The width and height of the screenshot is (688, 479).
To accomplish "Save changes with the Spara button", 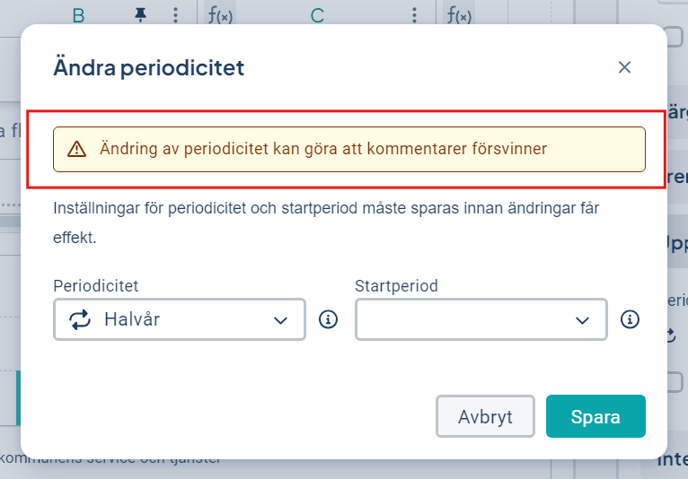I will [x=595, y=417].
